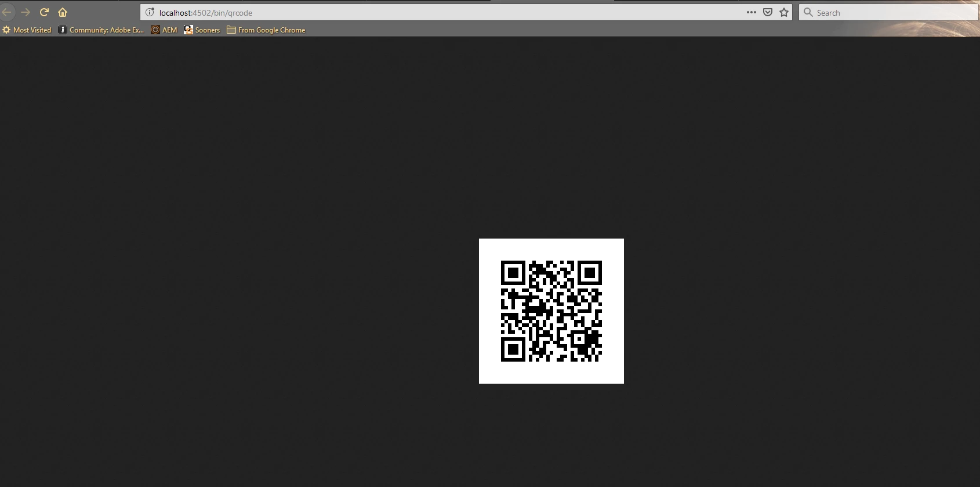
Task: Go back to the previous page
Action: 6,12
